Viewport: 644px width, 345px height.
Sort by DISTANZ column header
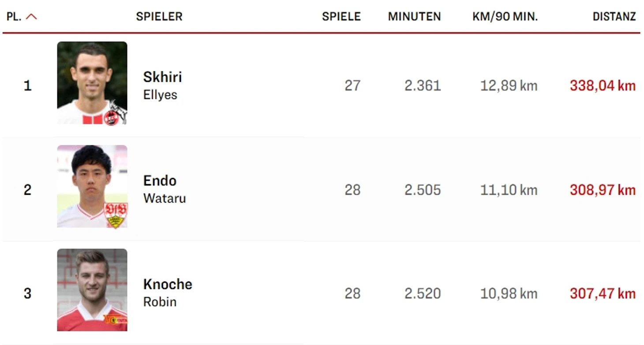614,17
